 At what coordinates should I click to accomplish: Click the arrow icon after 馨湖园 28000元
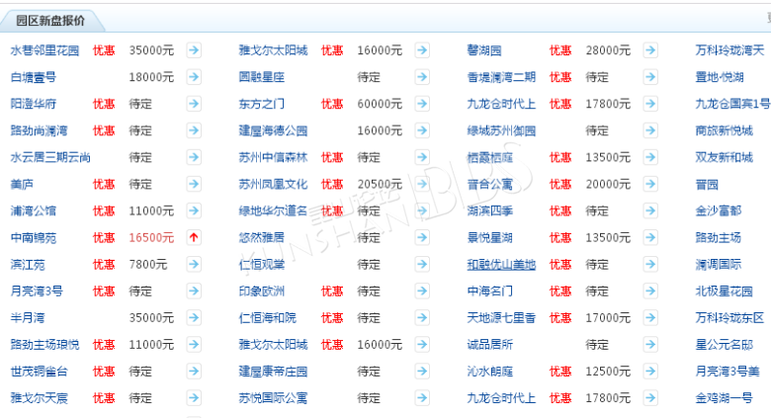coord(650,50)
